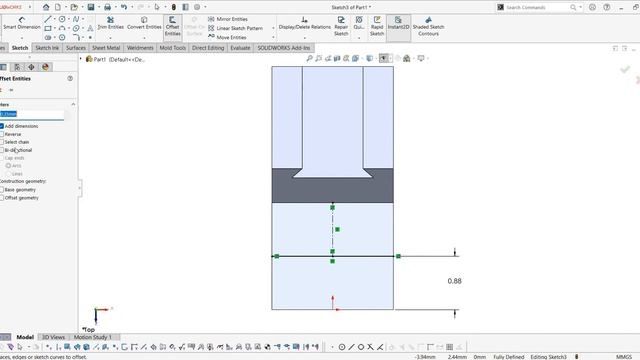Select the Sketch Fillet tool
Screen dimensions: 640x360
(76, 38)
